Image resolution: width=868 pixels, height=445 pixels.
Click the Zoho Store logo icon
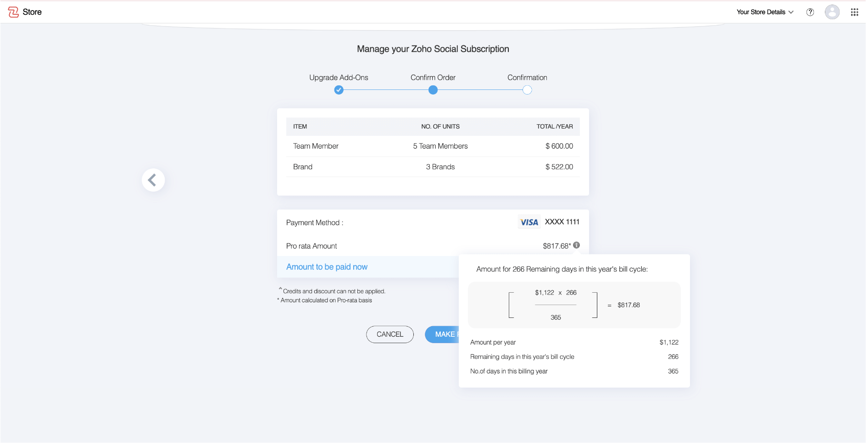point(13,12)
